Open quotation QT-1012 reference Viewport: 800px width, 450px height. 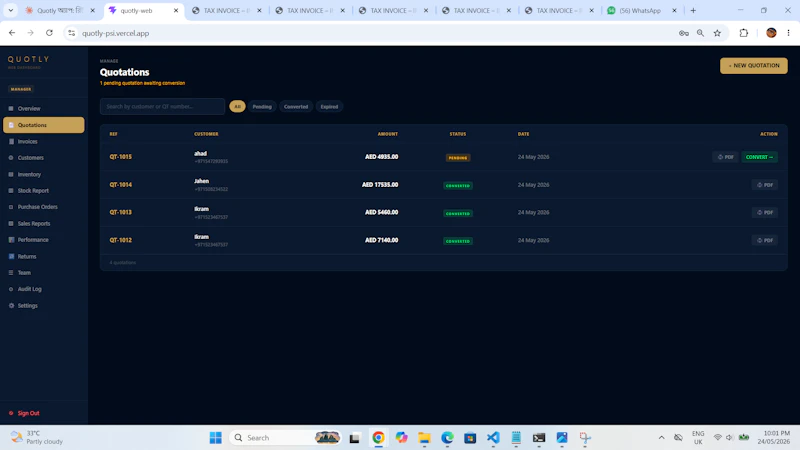pos(120,240)
